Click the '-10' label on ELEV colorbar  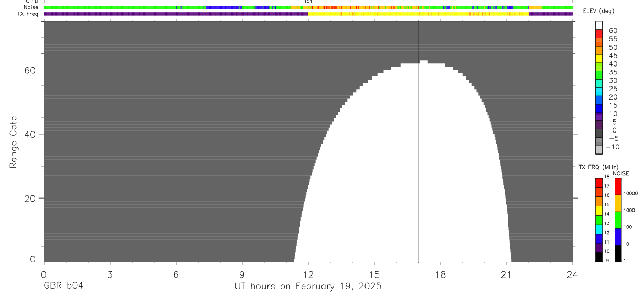pos(613,147)
